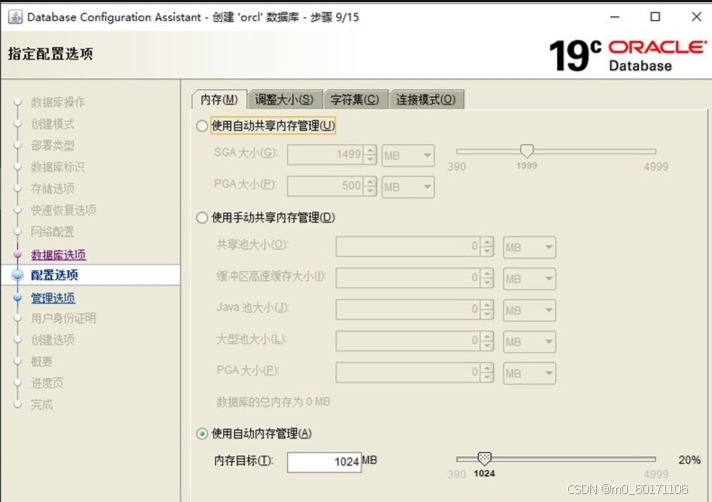Open SGA size unit MB dropdown
Viewport: 712px width, 502px height.
coord(408,156)
